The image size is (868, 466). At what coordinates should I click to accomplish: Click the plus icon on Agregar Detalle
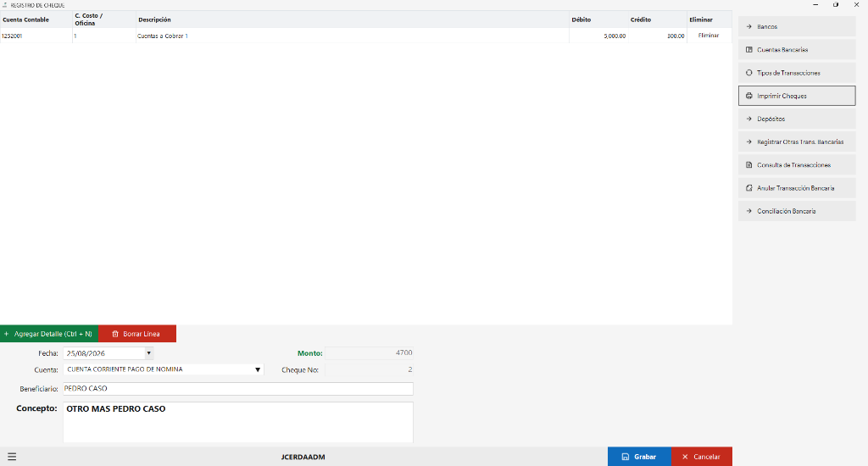[x=7, y=334]
